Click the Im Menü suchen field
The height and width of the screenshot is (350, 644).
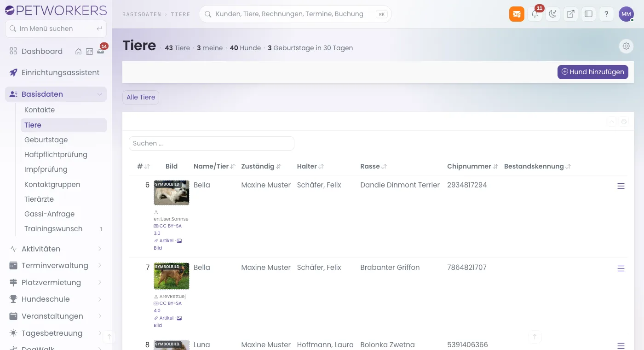click(x=56, y=29)
